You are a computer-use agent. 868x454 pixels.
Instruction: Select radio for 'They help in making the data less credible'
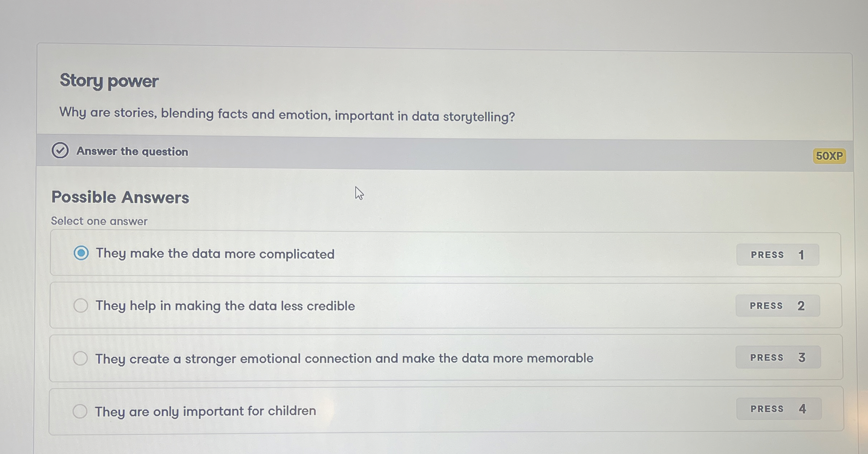point(81,306)
